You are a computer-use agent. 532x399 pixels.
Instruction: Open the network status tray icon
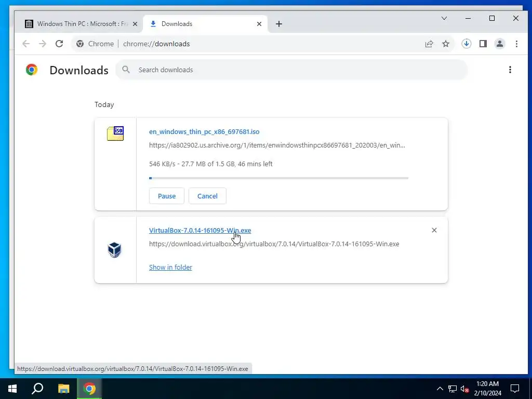pos(453,389)
